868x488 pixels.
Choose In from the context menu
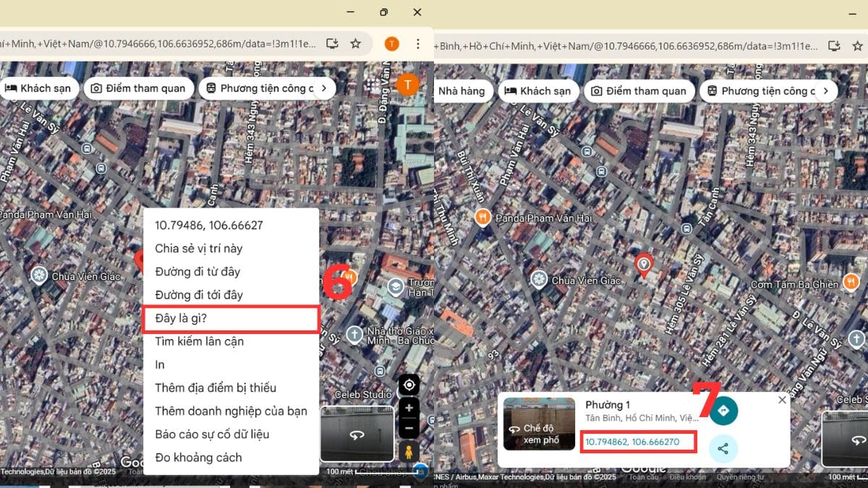pyautogui.click(x=231, y=364)
